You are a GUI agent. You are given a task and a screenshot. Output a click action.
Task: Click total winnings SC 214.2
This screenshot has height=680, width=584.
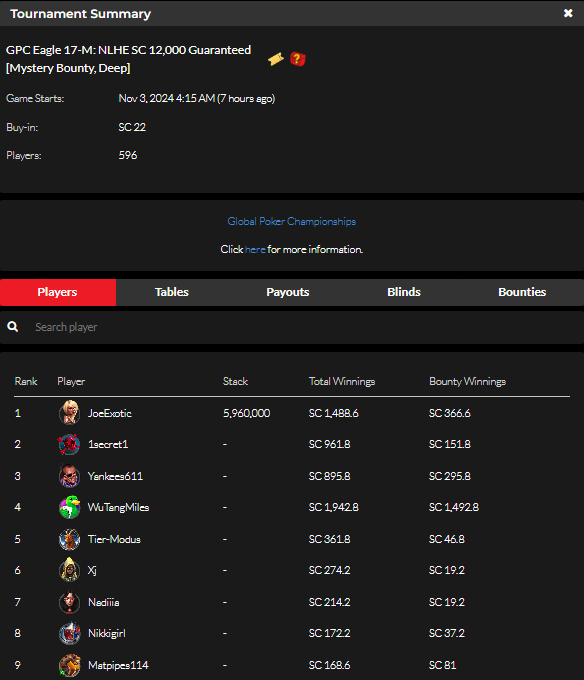tap(330, 602)
